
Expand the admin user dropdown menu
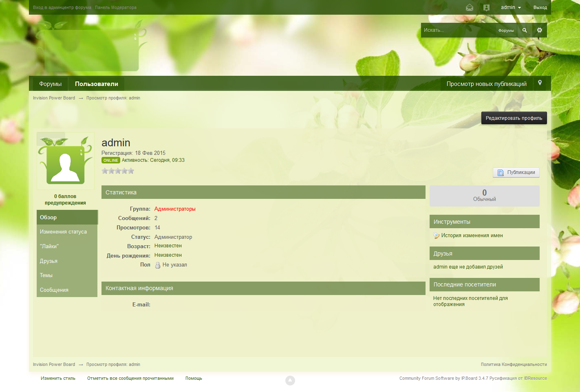[x=511, y=7]
